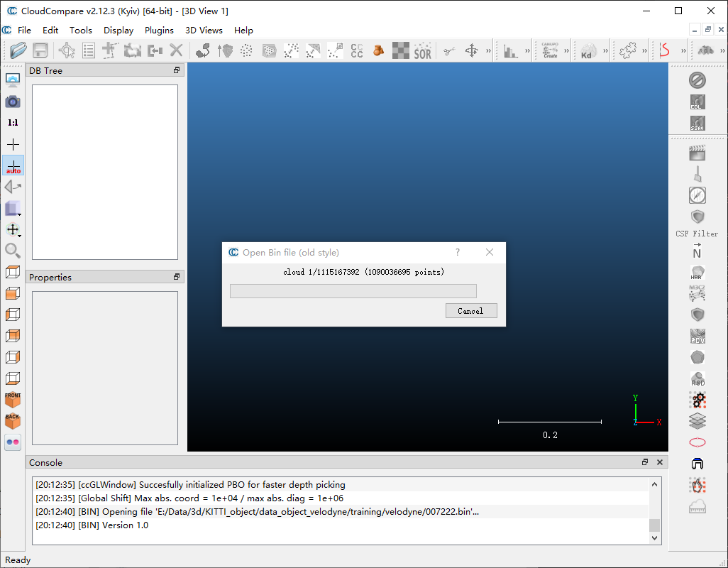Click the Save floppy disk icon
This screenshot has height=568, width=728.
click(x=40, y=50)
